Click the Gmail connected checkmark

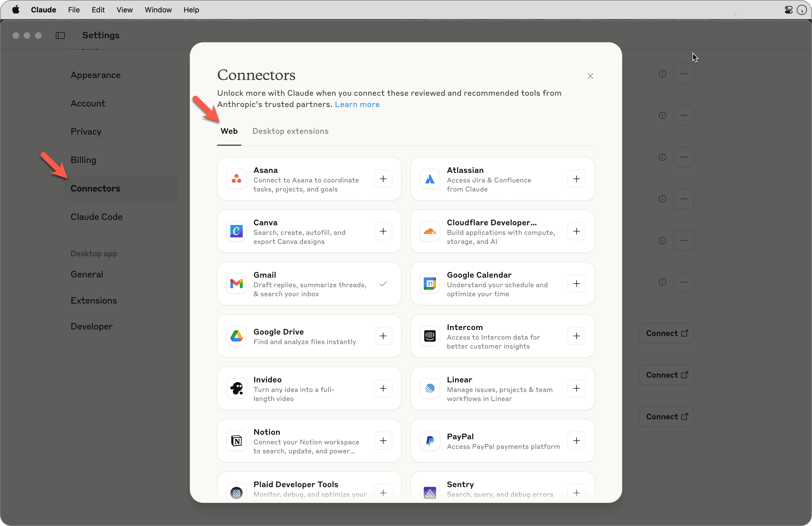(x=383, y=284)
